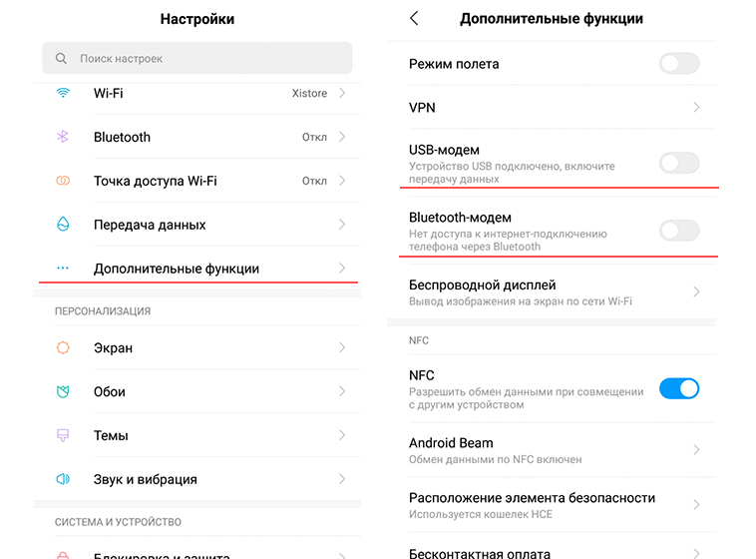Tap the three-dots additional functions icon
This screenshot has width=756, height=559.
(63, 268)
